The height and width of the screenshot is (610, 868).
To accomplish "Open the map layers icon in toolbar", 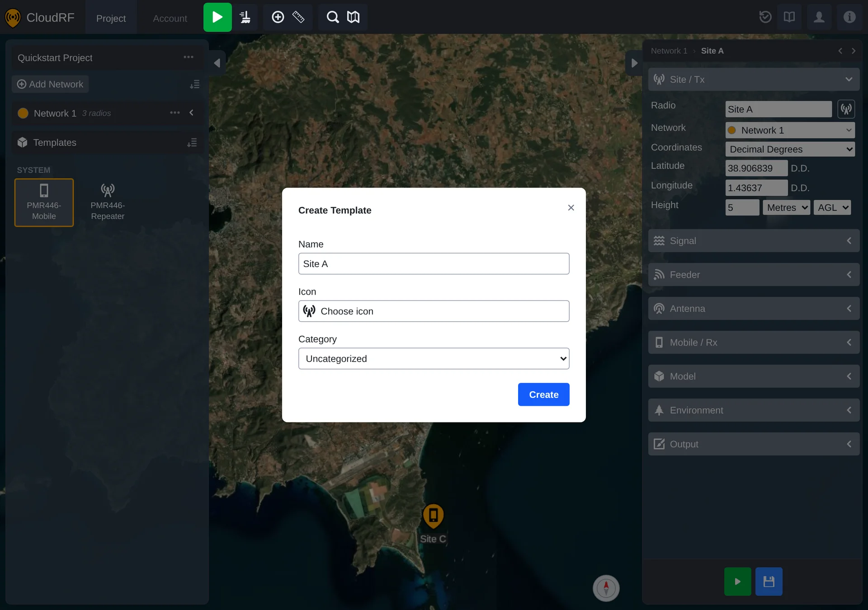I will (x=353, y=17).
